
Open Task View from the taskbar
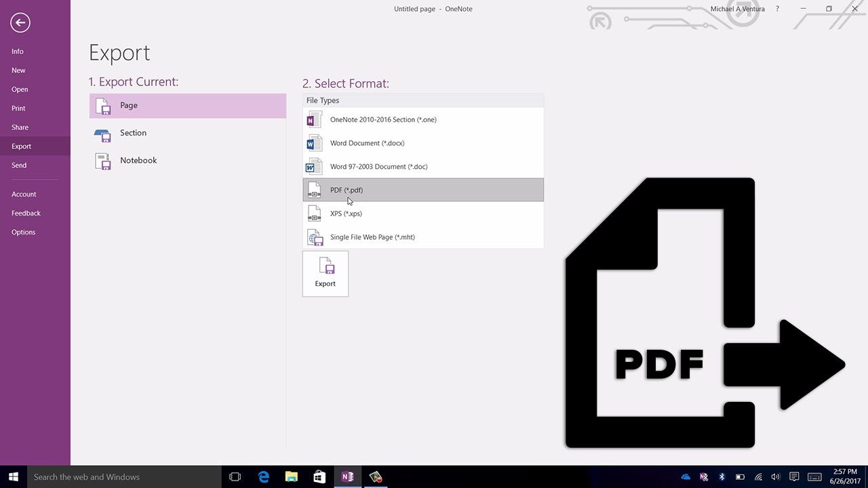coord(235,477)
